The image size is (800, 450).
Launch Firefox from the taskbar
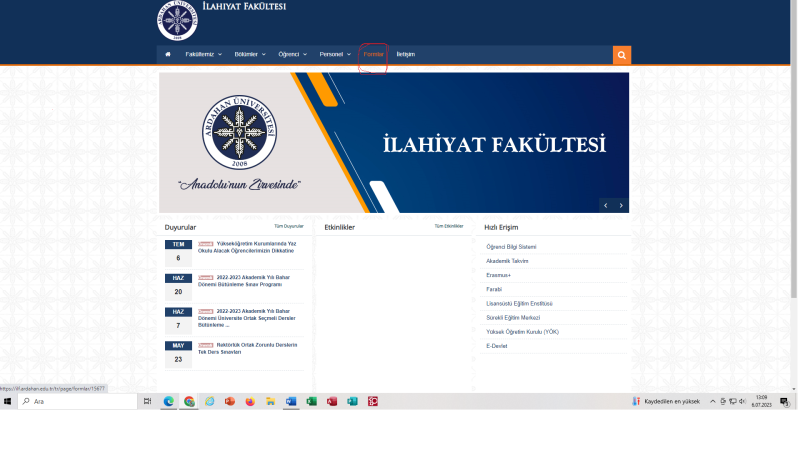click(250, 402)
